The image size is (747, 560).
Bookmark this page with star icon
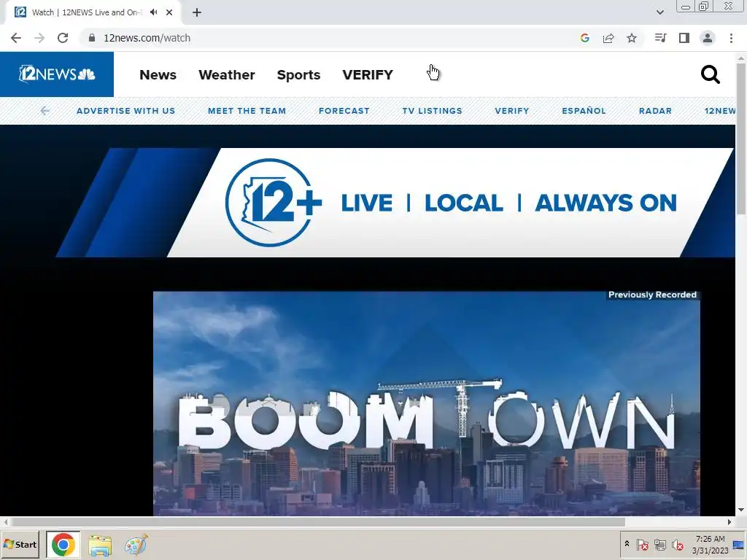point(632,38)
